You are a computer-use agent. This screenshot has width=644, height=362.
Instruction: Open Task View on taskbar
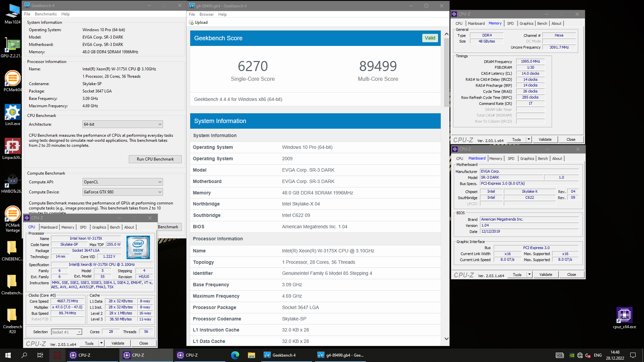click(x=40, y=355)
